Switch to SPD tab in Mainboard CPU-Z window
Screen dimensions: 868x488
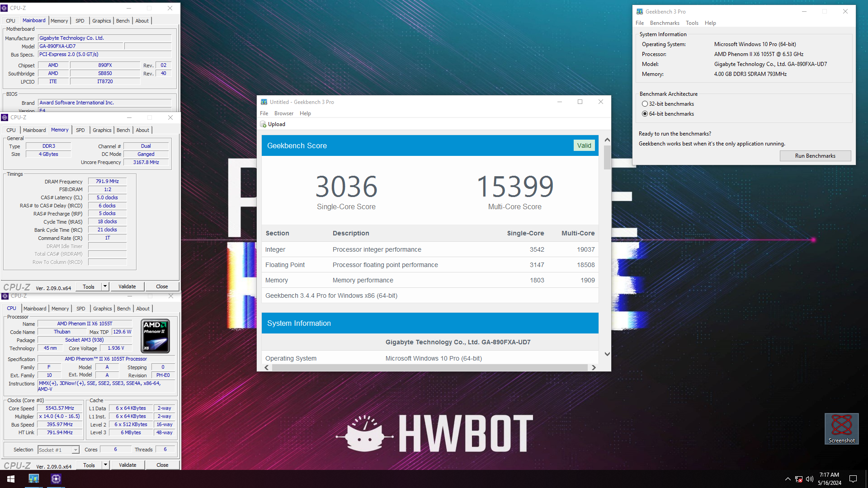point(80,21)
